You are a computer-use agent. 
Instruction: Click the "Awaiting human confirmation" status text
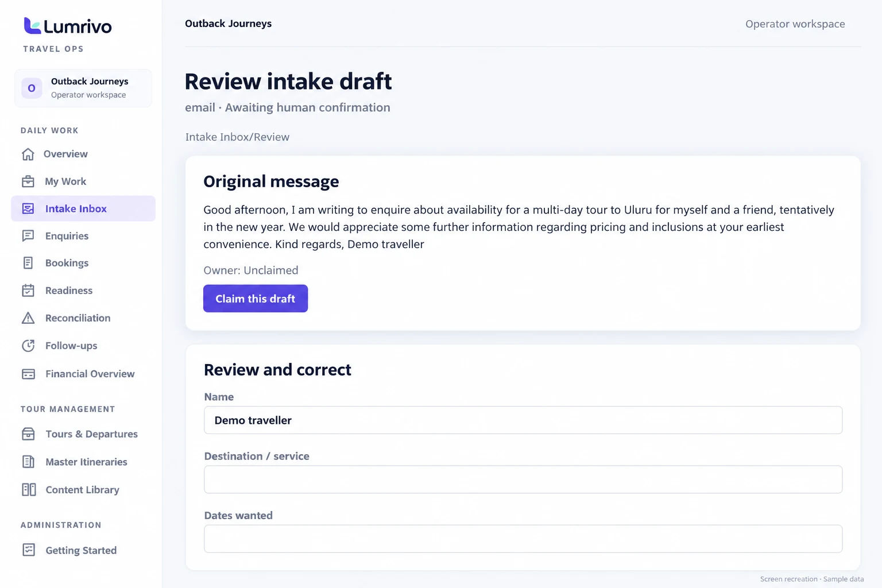[x=308, y=107]
